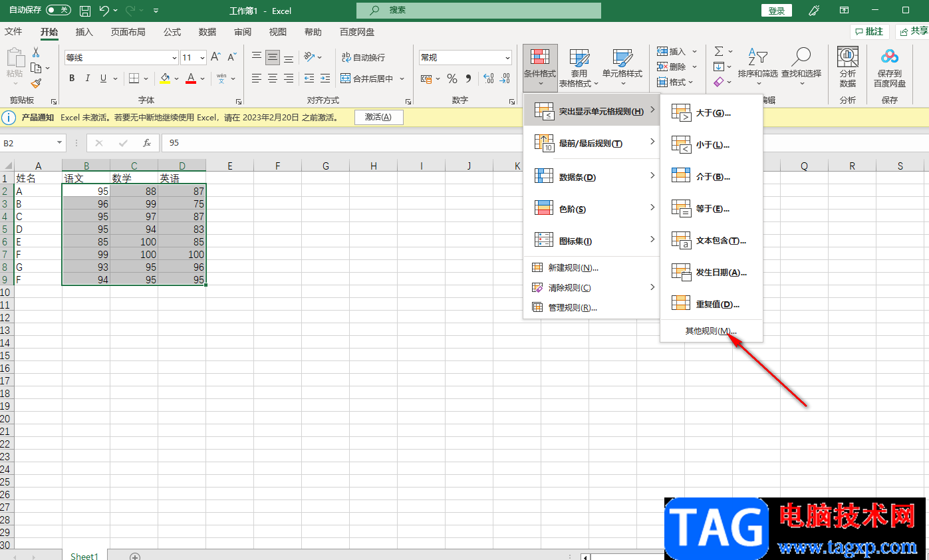The height and width of the screenshot is (560, 929).
Task: Click the Comments (批注) button
Action: tap(869, 32)
